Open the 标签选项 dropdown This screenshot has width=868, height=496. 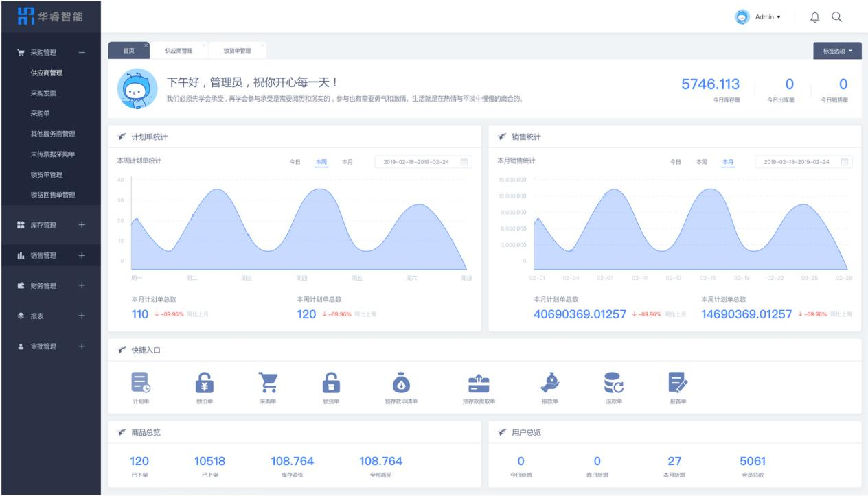click(836, 51)
